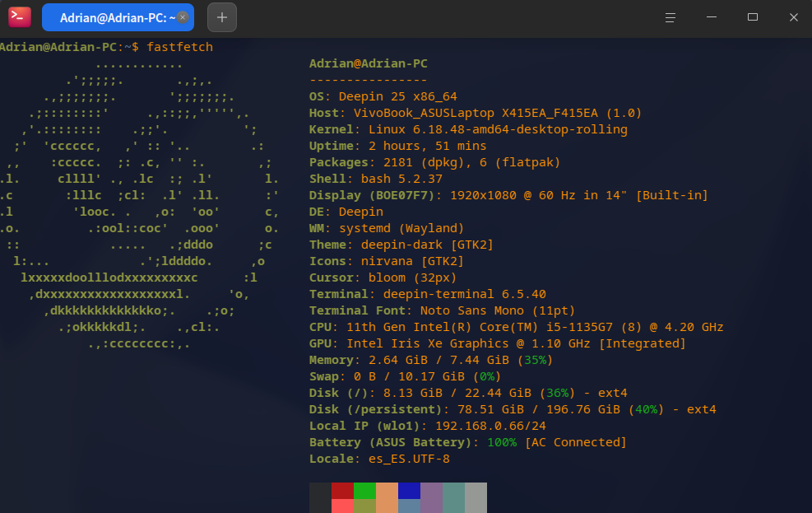Close the Adrian@Adrian-PC terminal tab

[183, 17]
